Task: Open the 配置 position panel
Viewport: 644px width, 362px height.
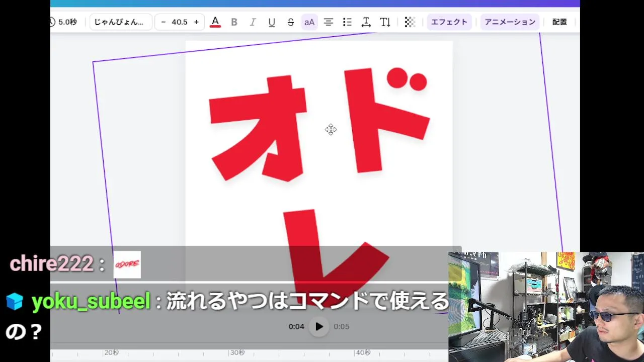Action: 559,22
